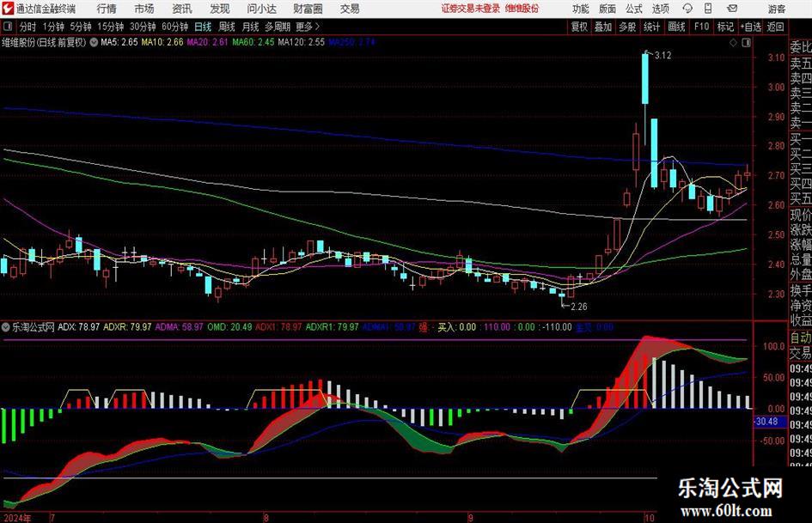Click the OMD: 20.49 indicator value
This screenshot has width=812, height=523.
click(229, 327)
